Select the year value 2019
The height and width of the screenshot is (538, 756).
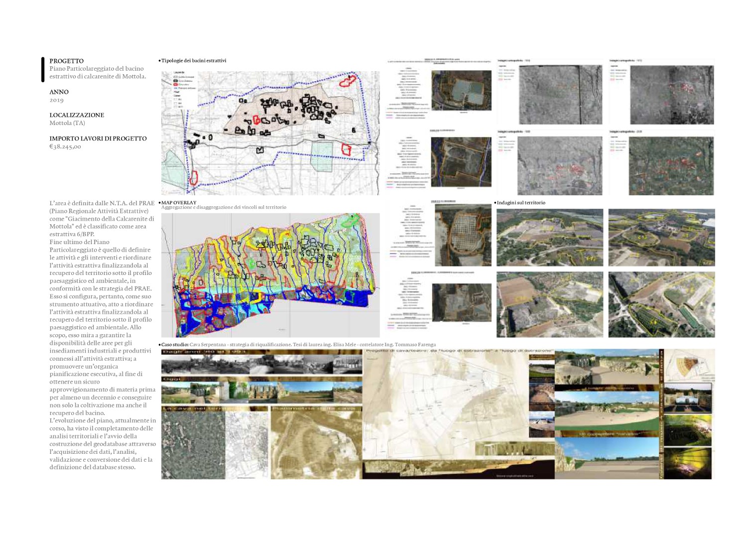point(56,100)
